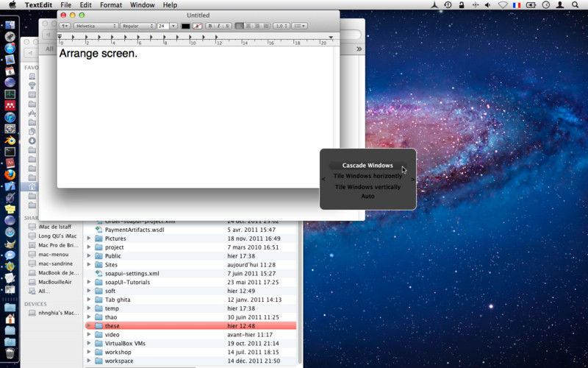
Task: Select the 'these' folder row
Action: pos(190,326)
